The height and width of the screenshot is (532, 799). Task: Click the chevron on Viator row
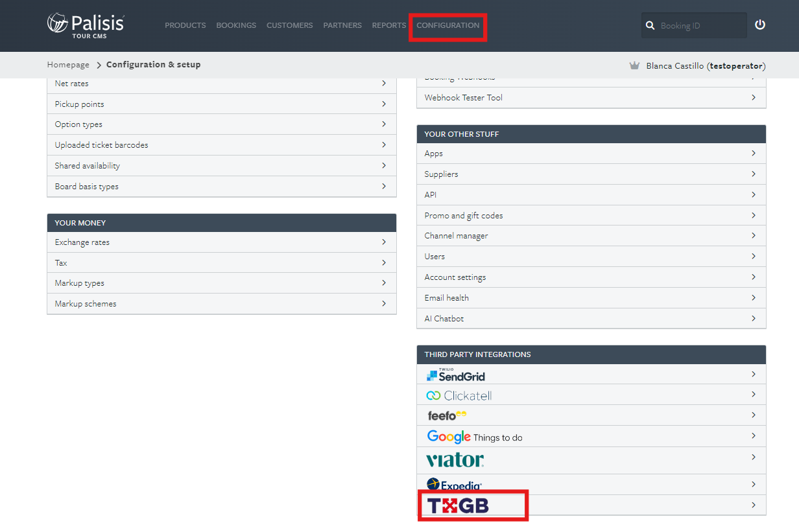[x=754, y=457]
